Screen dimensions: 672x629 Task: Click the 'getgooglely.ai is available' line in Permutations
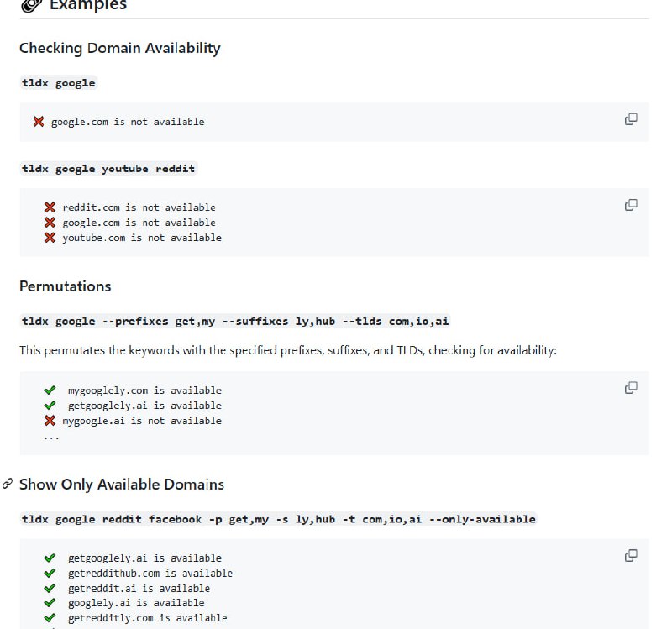coord(144,406)
